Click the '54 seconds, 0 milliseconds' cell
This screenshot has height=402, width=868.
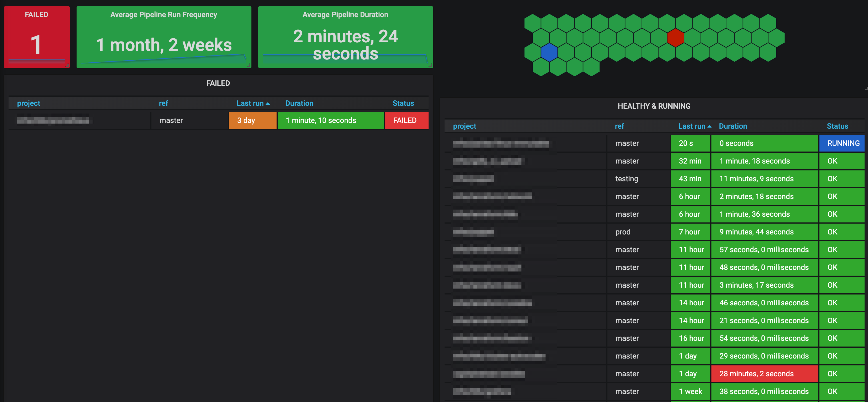765,338
